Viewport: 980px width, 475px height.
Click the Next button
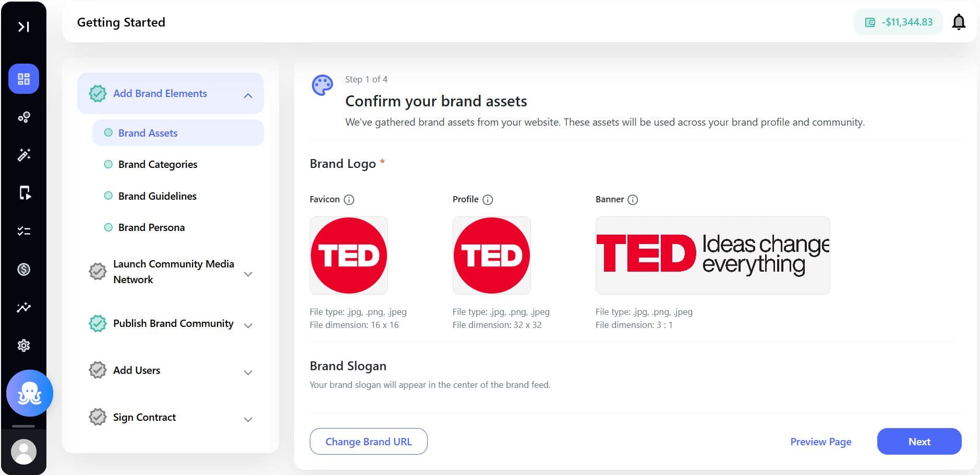click(919, 442)
